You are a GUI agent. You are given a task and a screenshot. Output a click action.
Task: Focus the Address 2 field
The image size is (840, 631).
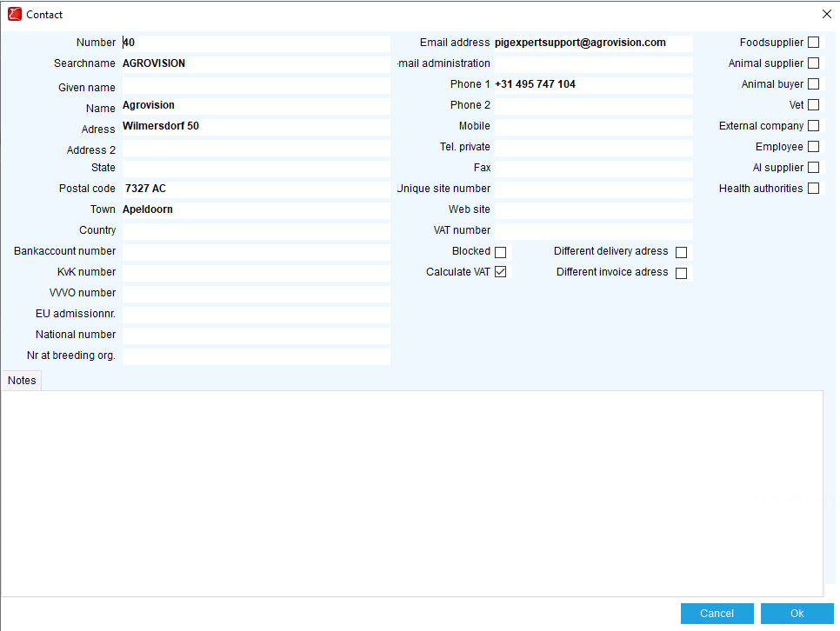coord(256,148)
